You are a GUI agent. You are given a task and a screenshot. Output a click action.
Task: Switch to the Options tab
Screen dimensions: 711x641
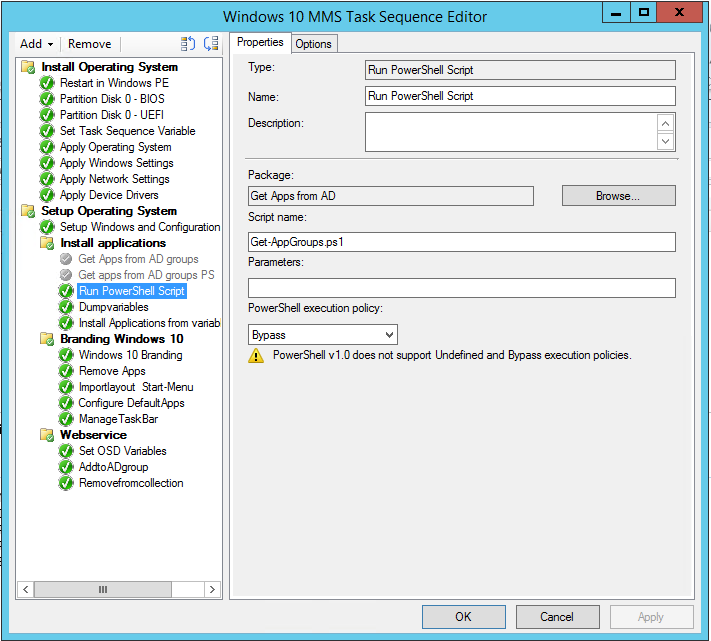tap(313, 44)
